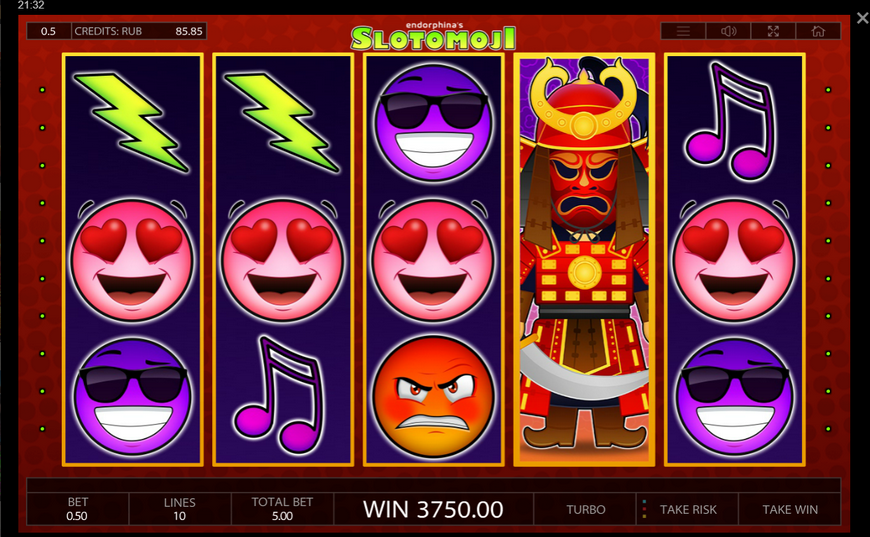
Task: Click the lightning bolt on the first reel
Action: coord(132,121)
